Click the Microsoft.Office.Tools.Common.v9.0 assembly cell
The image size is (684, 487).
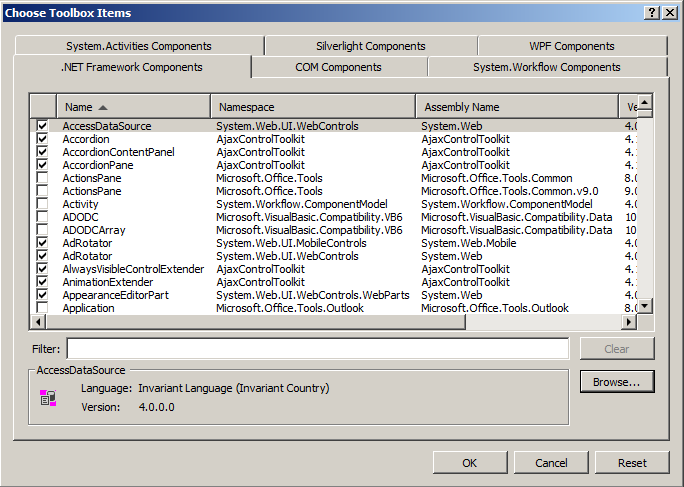[510, 191]
